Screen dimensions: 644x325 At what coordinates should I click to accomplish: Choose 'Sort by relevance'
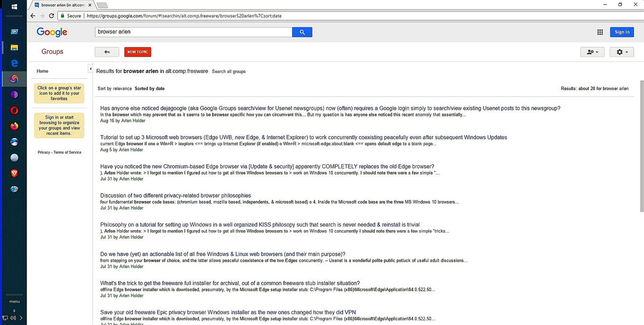coord(115,89)
